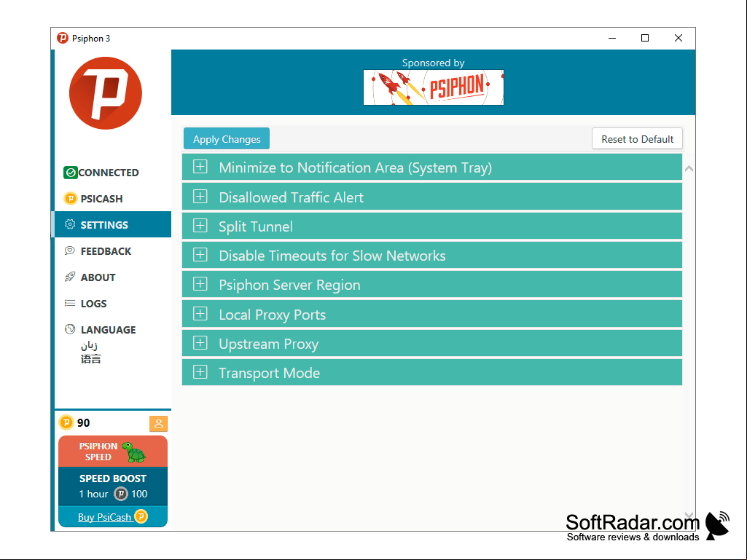Click the Apply Changes button
Image resolution: width=747 pixels, height=560 pixels.
point(227,138)
